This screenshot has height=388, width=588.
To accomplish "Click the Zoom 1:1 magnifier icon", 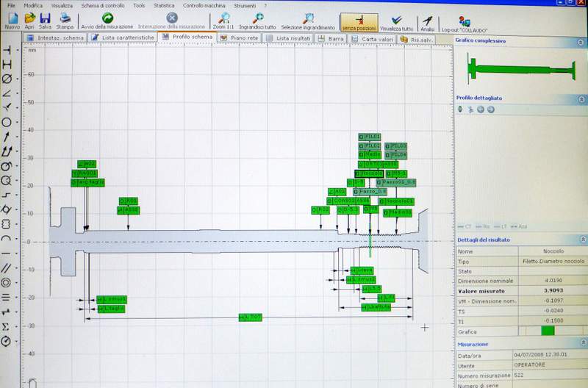I will coord(225,18).
